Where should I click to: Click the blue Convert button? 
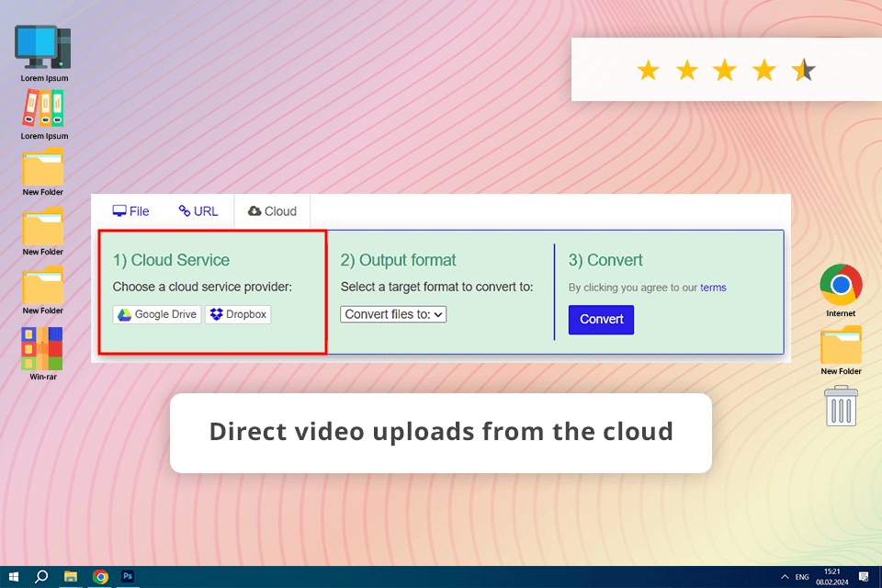coord(601,320)
